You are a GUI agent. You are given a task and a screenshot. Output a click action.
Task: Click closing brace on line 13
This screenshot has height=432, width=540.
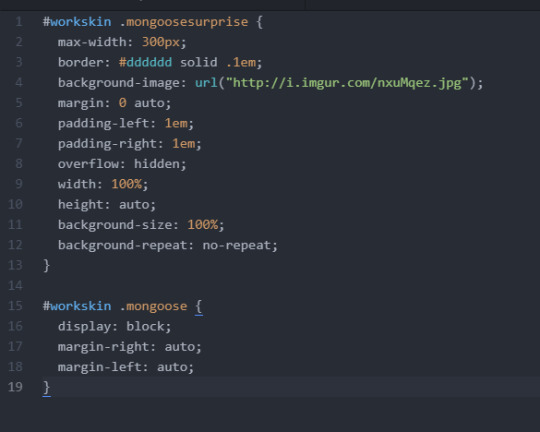[x=46, y=266]
